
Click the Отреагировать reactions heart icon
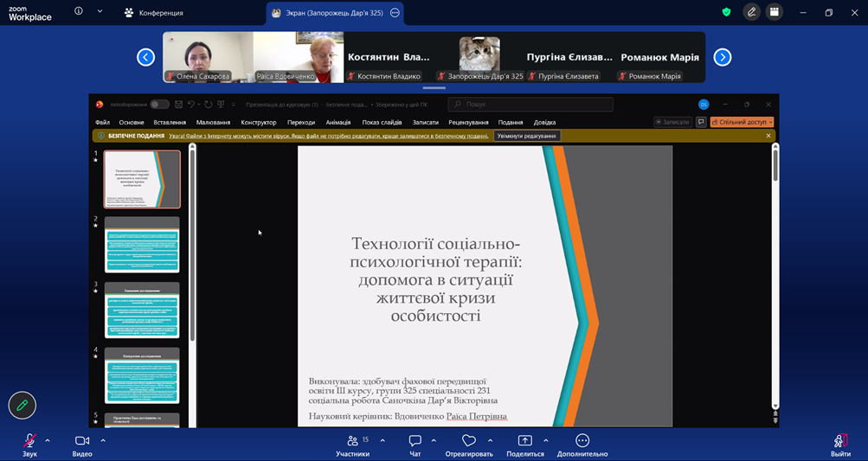point(468,442)
